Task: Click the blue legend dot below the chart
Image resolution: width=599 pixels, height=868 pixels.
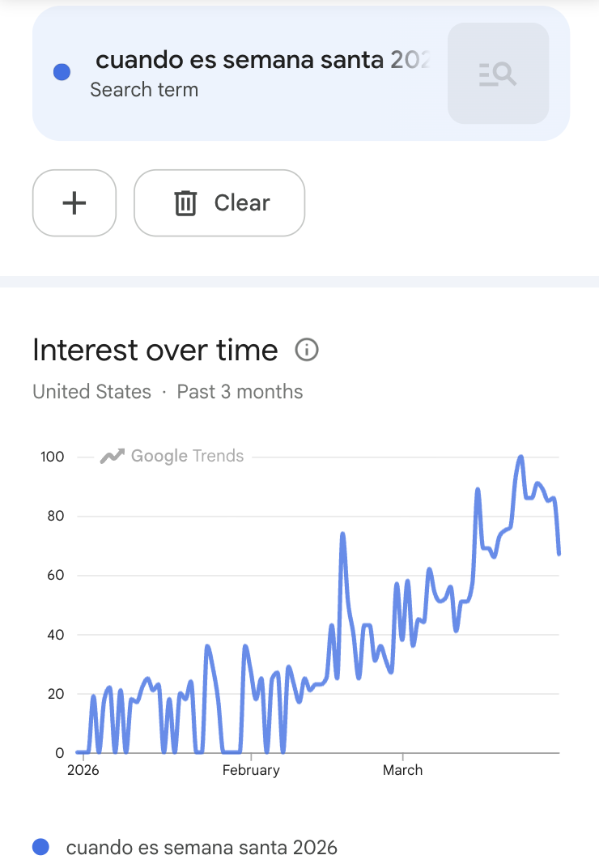Action: point(40,847)
